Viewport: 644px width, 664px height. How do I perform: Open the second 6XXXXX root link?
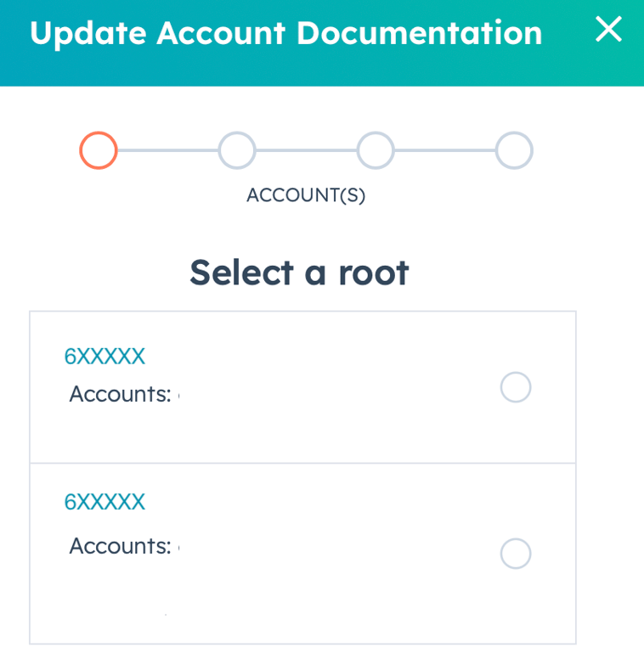coord(105,502)
